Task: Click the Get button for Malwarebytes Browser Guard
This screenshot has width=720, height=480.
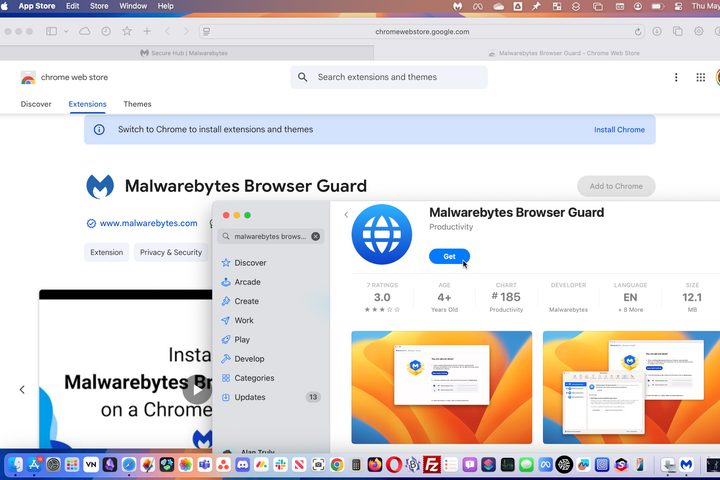Action: 449,256
